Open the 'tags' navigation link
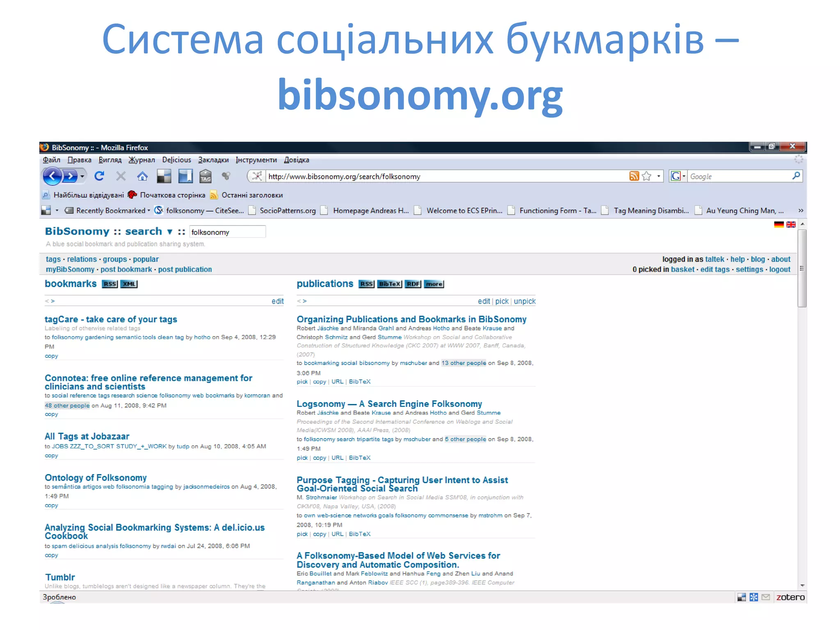Viewport: 840px width, 630px height. pyautogui.click(x=53, y=259)
